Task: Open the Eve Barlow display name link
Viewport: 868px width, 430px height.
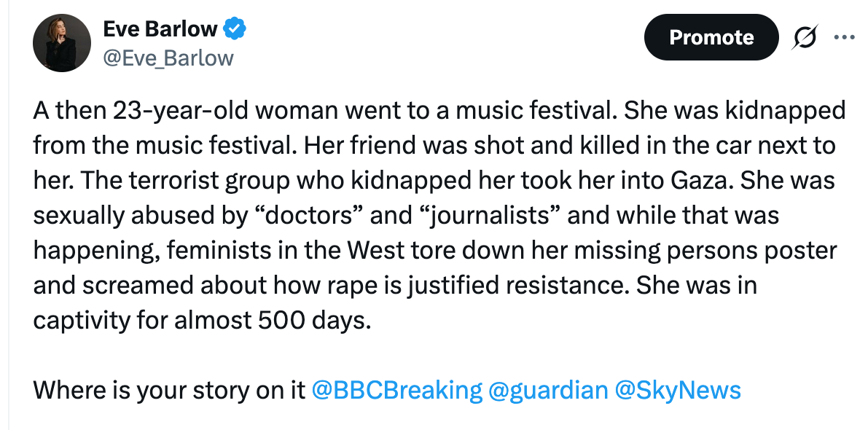Action: pos(160,29)
